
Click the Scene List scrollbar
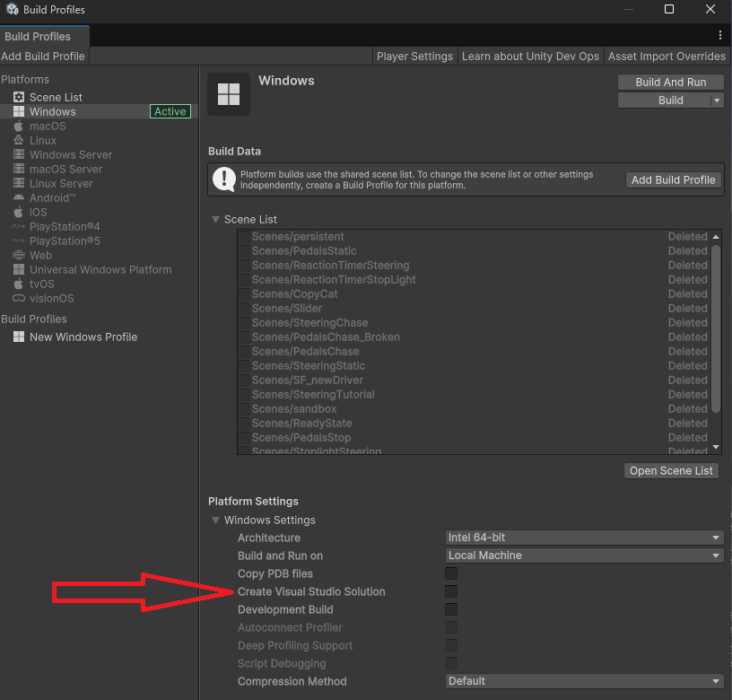(x=716, y=341)
